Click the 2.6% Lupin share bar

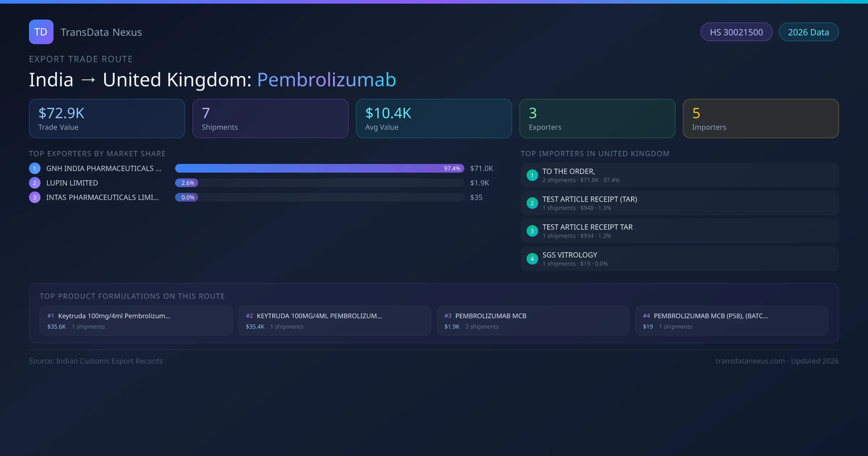tap(187, 183)
